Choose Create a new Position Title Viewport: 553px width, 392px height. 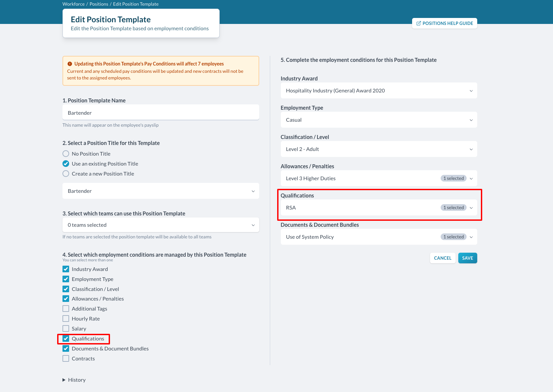66,174
